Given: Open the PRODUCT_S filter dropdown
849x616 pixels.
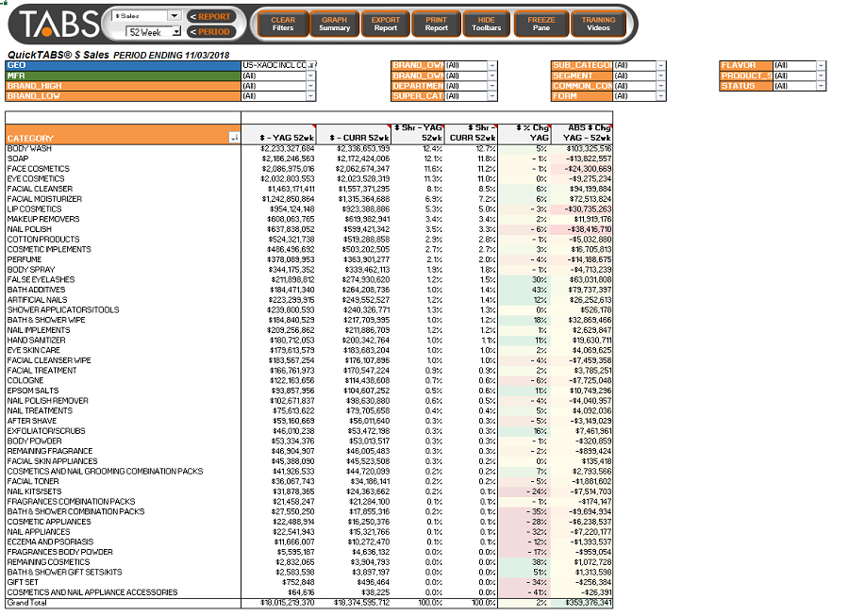Looking at the screenshot, I should coord(821,75).
